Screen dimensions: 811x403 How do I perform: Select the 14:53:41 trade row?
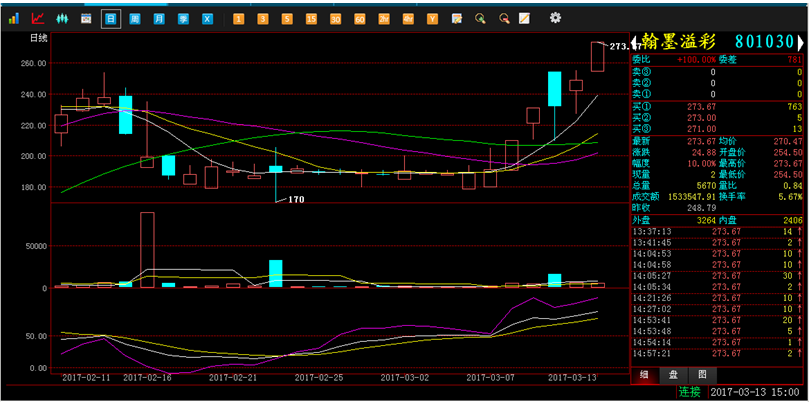tap(717, 320)
